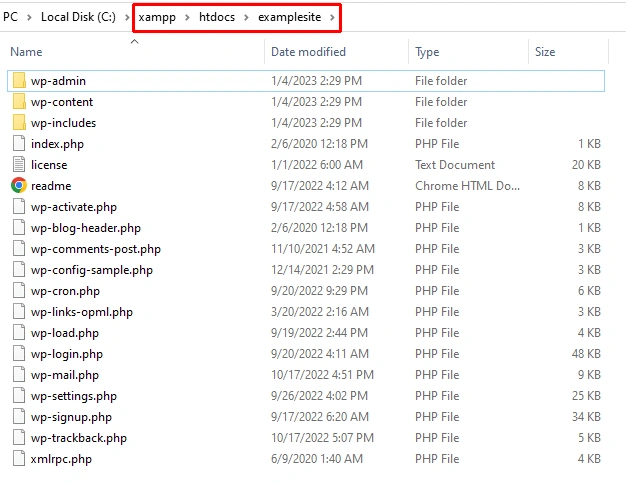Screen dimensions: 626x483
Task: Expand the chevron after xampp
Action: pyautogui.click(x=187, y=17)
